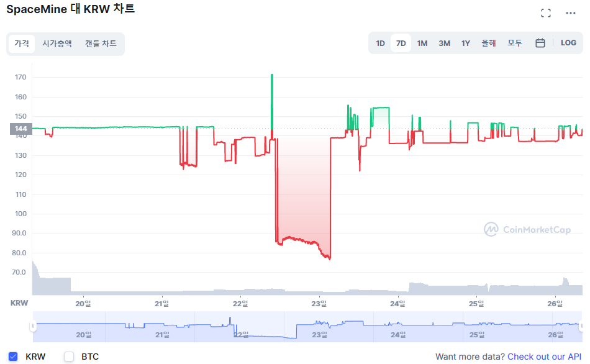Viewport: 590px width, 364px height.
Task: Click the 20일 label in the mini navigator
Action: [x=84, y=335]
